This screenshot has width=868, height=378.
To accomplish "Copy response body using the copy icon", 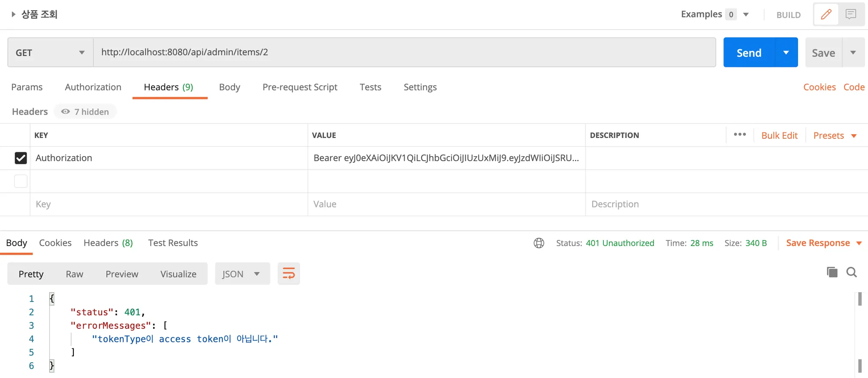I will click(x=832, y=272).
